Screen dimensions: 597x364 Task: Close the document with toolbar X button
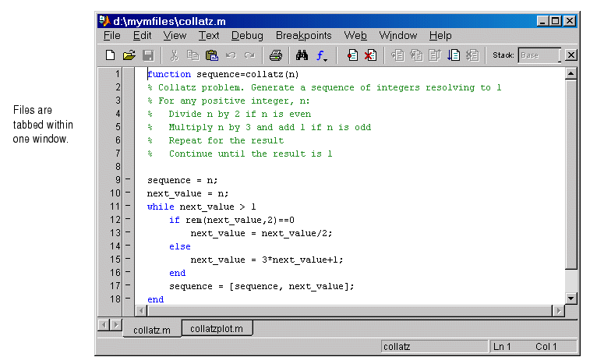click(x=571, y=55)
